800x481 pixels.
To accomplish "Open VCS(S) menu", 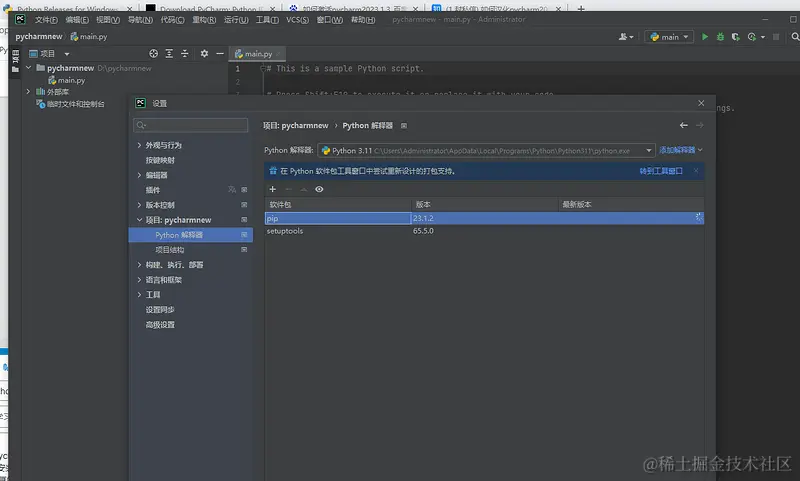I will pos(297,20).
